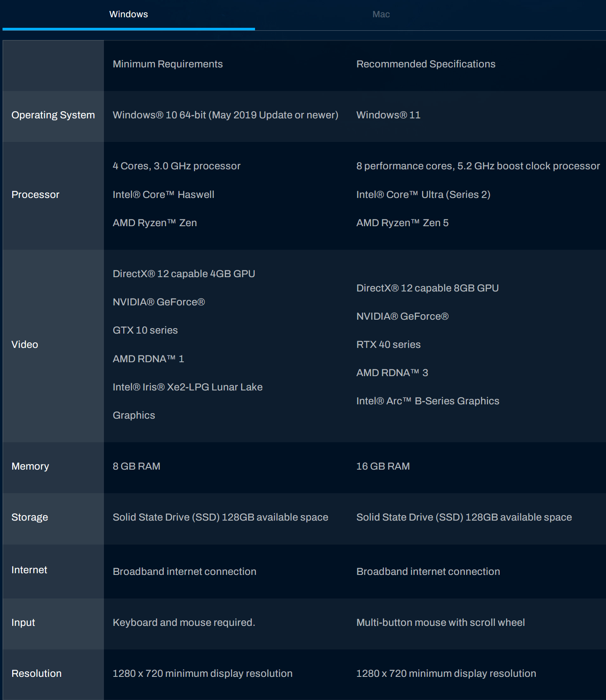Click the Input row label
606x700 pixels.
[23, 623]
